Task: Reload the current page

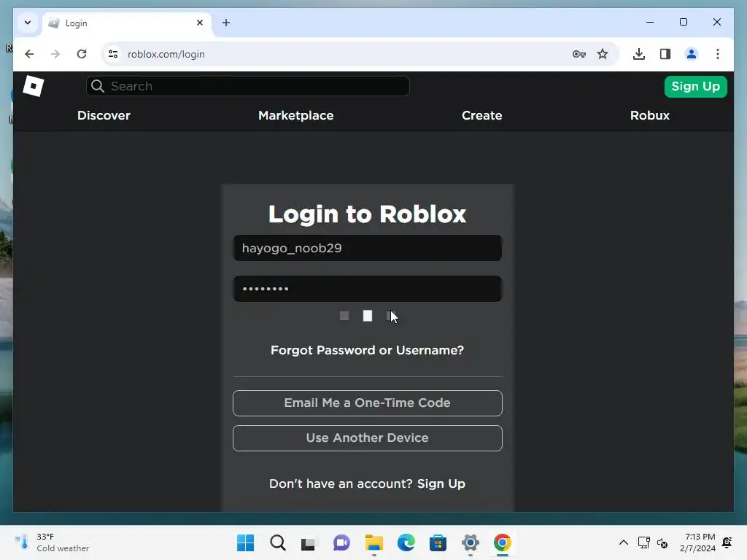Action: 82,54
